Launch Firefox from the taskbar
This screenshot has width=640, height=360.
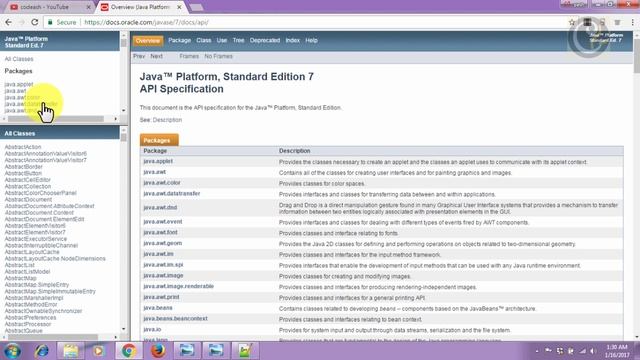(158, 351)
